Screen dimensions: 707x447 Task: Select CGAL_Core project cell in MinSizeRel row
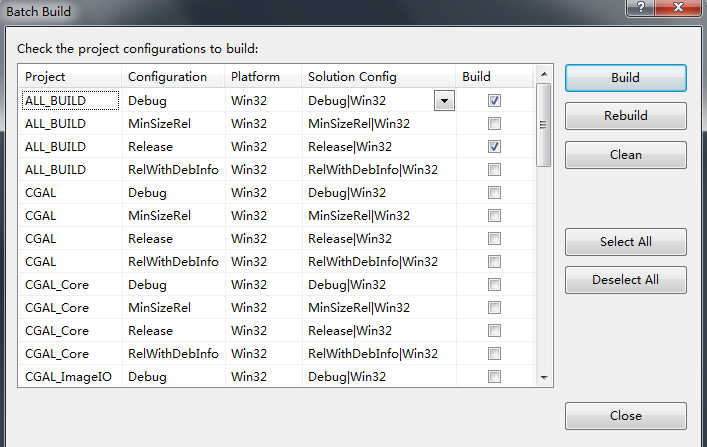tap(70, 308)
